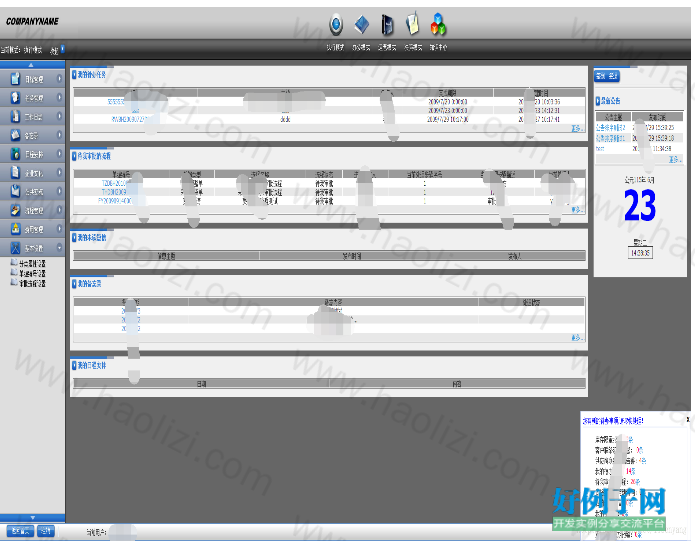Screen dimensions: 695x541
Task: Click the notepad with pen icon in toolbar
Action: (x=412, y=23)
